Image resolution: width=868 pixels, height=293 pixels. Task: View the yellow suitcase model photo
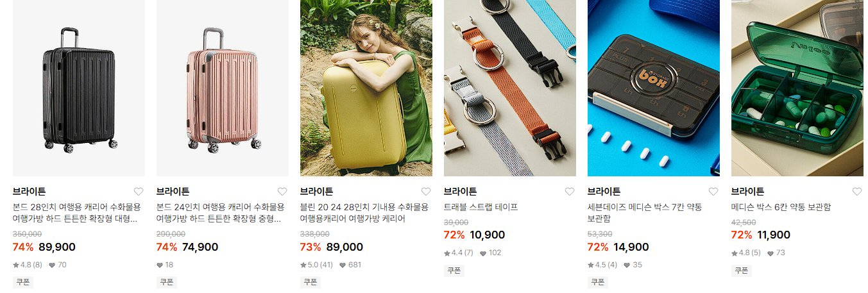(x=366, y=88)
